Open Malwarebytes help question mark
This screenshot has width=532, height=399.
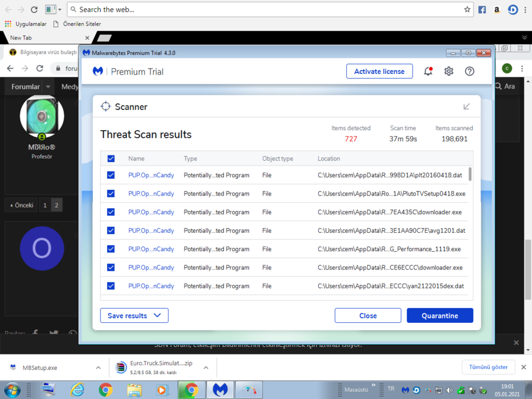point(469,72)
